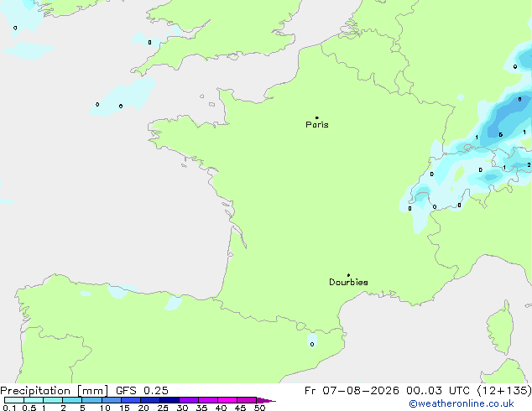Select the 2–5 mm legend swatch

pyautogui.click(x=72, y=400)
